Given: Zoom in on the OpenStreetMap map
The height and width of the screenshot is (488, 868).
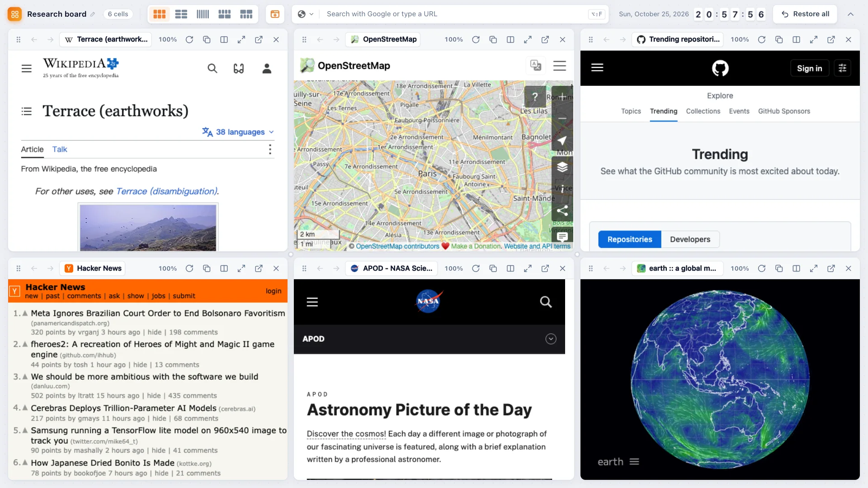Looking at the screenshot, I should pyautogui.click(x=562, y=97).
